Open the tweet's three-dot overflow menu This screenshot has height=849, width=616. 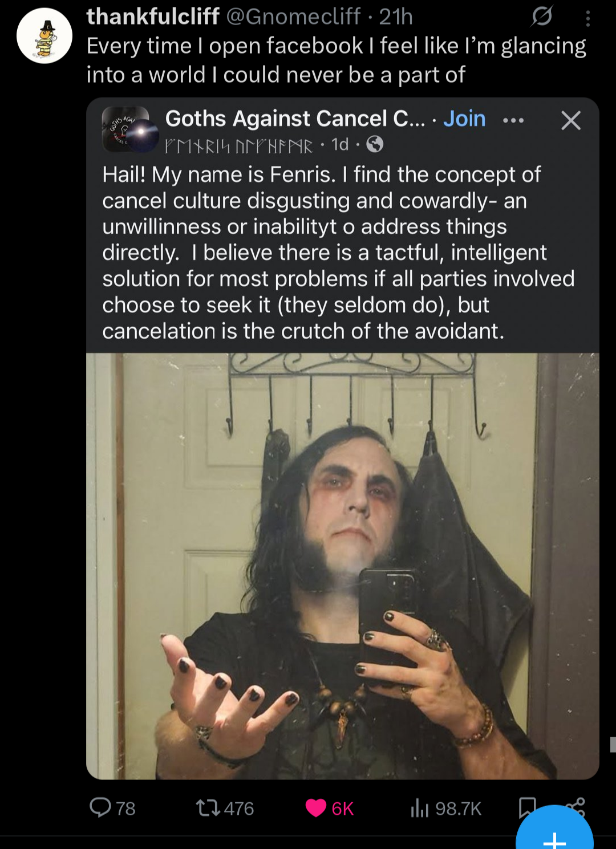point(587,19)
